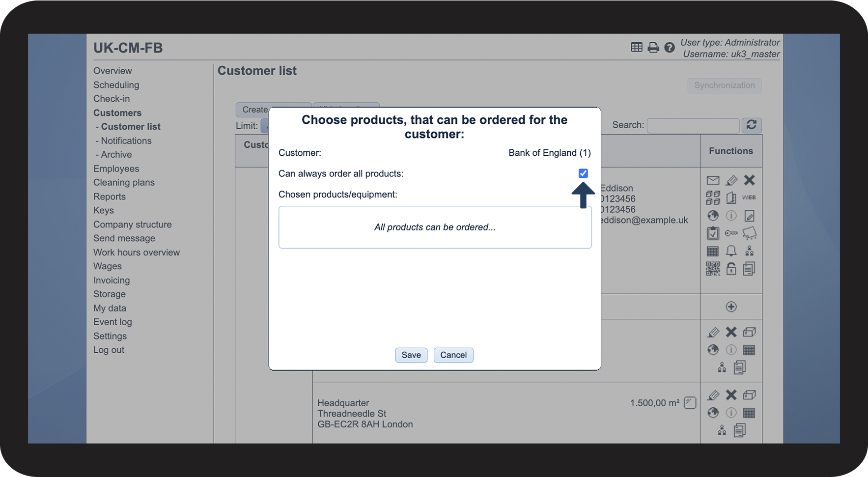Open the Check-in menu item
Screen dimensions: 868x477
(112, 99)
